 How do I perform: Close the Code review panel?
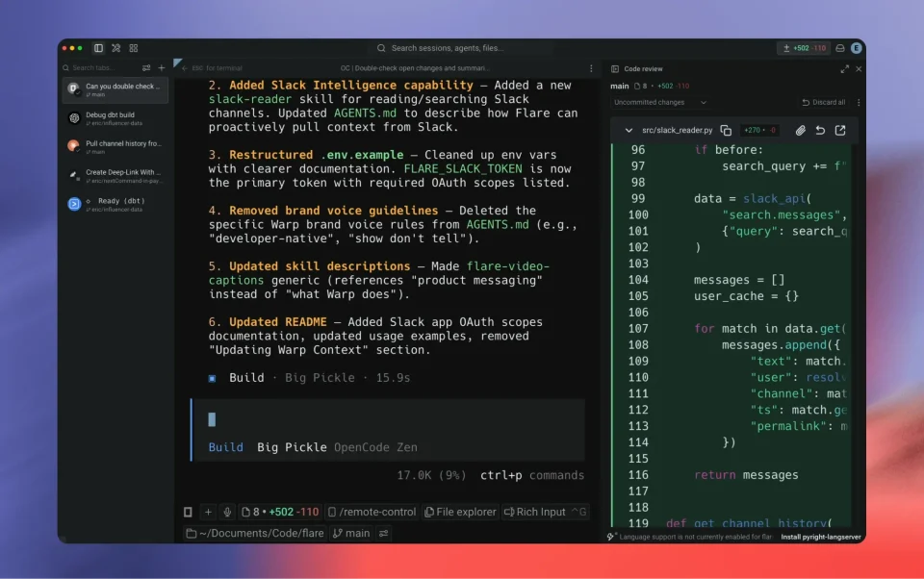click(x=859, y=69)
